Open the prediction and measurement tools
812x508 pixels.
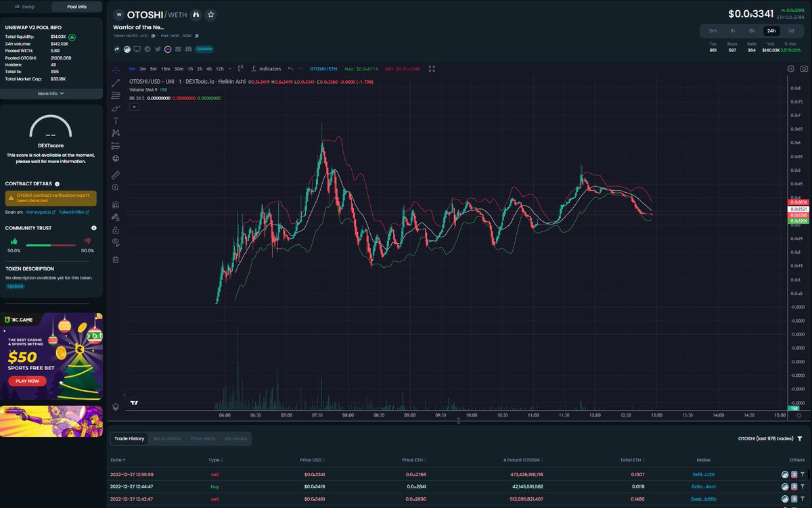click(x=116, y=145)
